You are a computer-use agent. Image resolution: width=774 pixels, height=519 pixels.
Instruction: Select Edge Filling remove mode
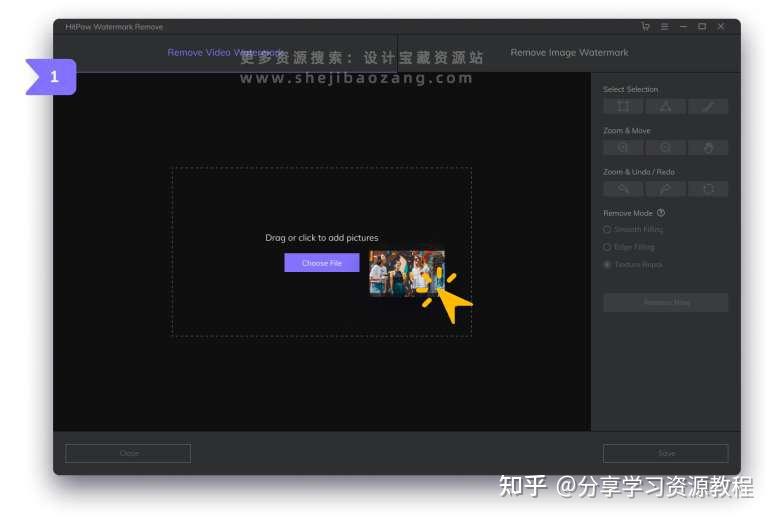(x=629, y=247)
